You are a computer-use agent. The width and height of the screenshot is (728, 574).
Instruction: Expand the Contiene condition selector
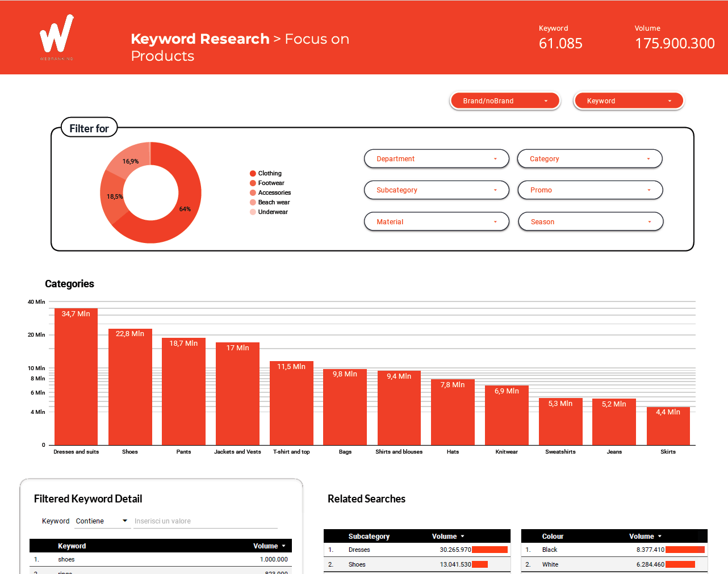tap(102, 521)
